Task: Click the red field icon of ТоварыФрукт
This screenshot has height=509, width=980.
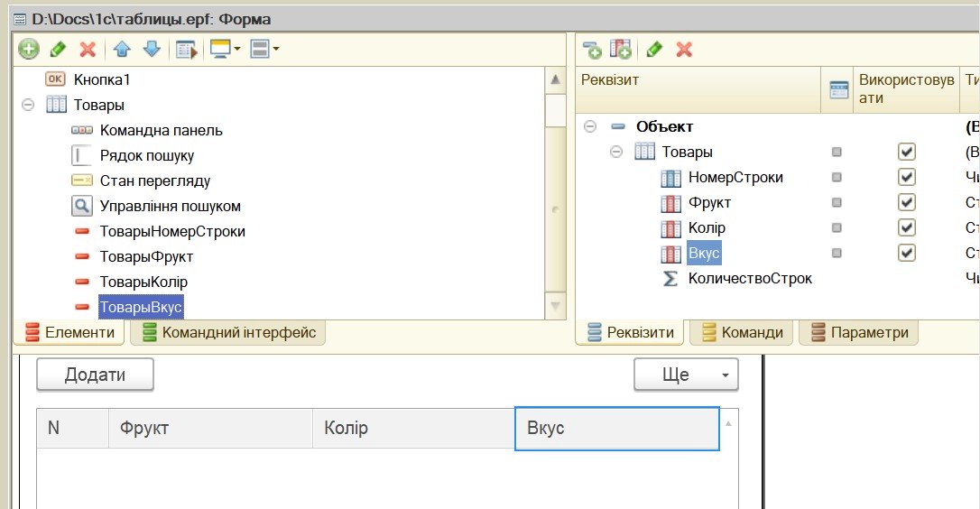Action: 82,256
